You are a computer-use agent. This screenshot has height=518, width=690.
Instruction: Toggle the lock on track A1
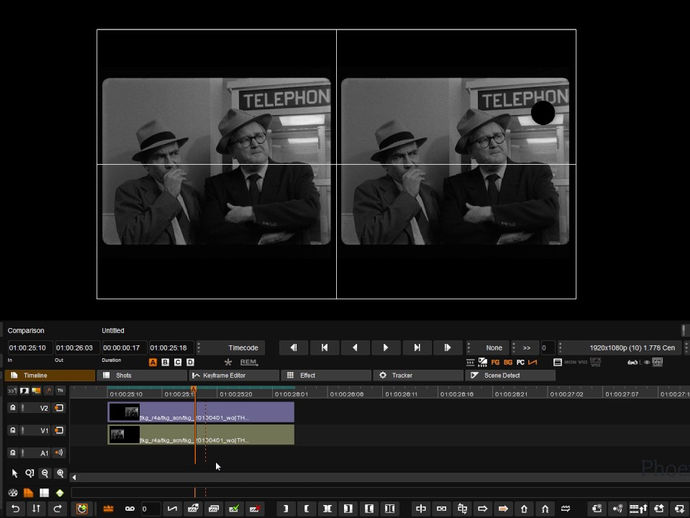pos(13,452)
